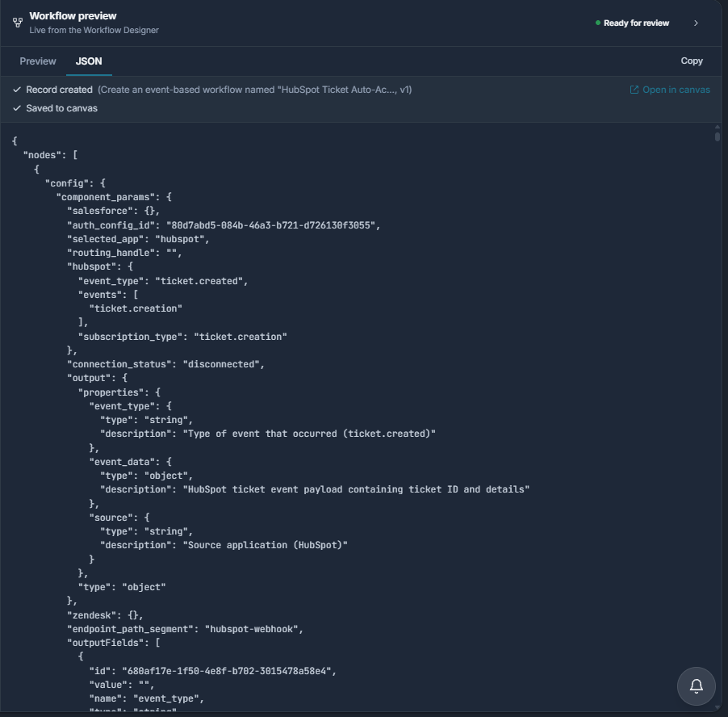Click the external-link icon before Open in canvas
This screenshot has width=728, height=717.
point(634,90)
